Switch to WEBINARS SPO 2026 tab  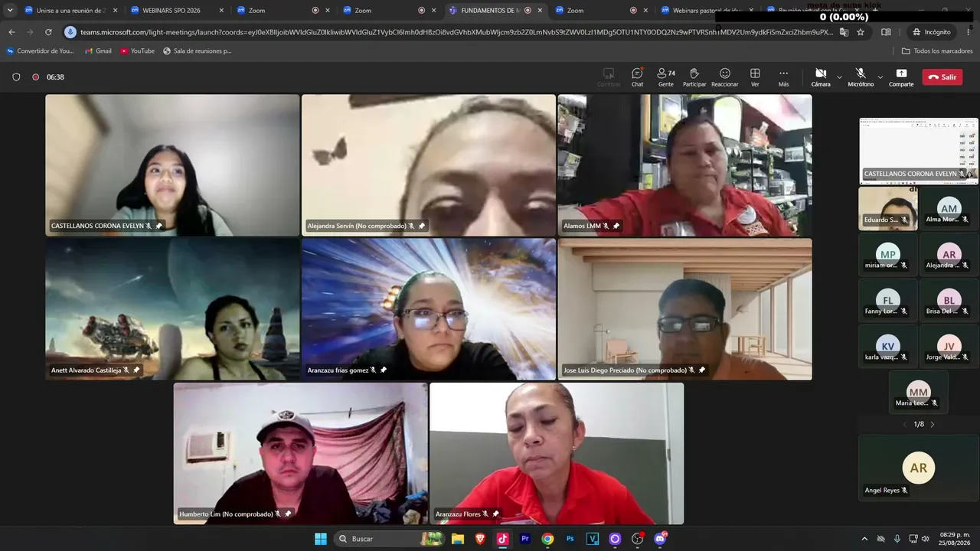177,11
